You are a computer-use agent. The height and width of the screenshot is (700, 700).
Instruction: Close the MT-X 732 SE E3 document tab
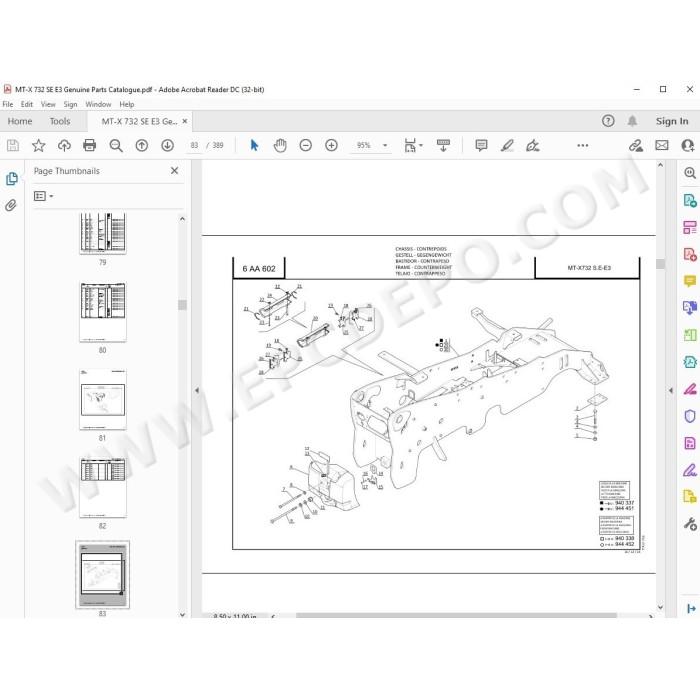coord(185,121)
